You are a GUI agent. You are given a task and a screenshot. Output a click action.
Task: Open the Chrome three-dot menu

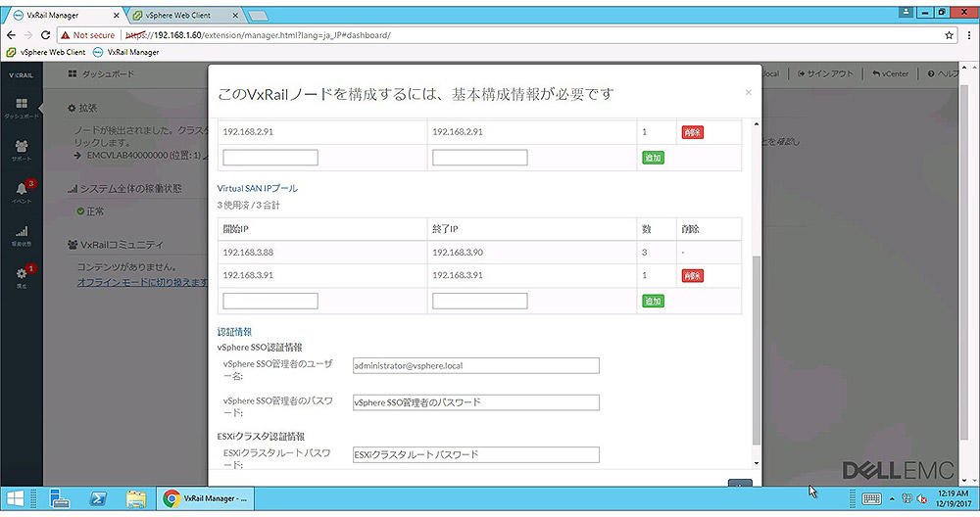(x=969, y=35)
